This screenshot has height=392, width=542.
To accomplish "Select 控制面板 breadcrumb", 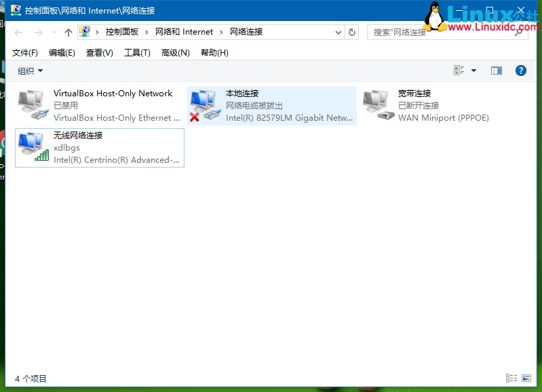I will pos(121,32).
